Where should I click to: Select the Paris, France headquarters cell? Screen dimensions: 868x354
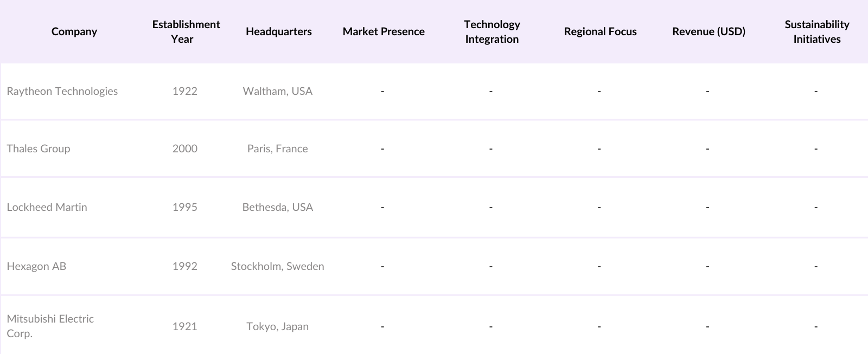277,149
